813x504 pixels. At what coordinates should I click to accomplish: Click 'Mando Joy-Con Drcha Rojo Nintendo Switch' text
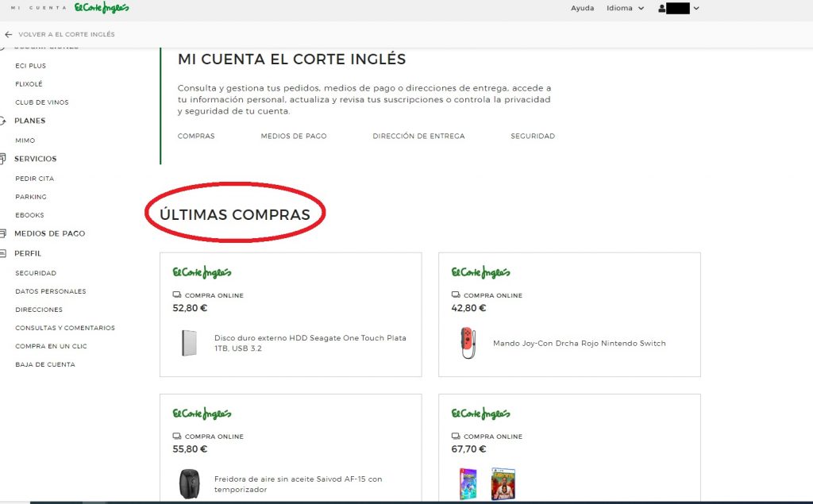point(579,343)
